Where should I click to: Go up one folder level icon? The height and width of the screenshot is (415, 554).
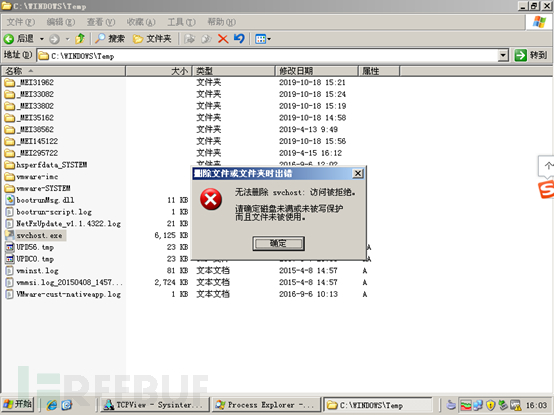(x=80, y=38)
